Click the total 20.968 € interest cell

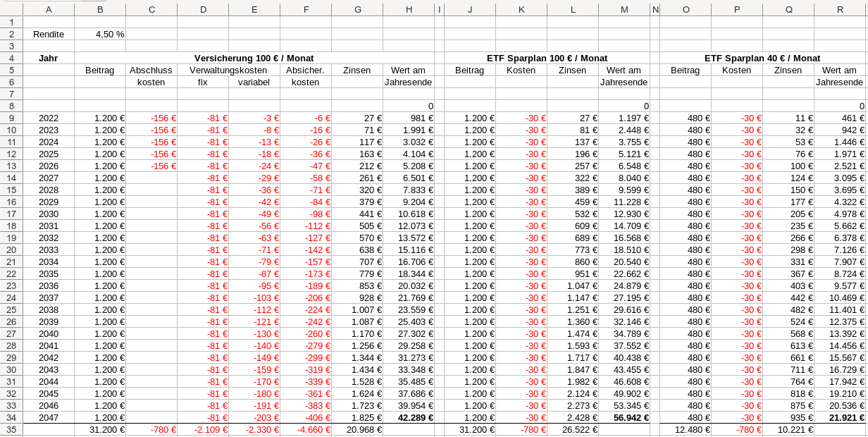[357, 429]
